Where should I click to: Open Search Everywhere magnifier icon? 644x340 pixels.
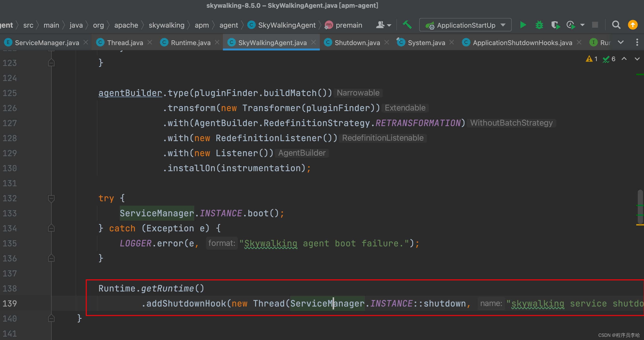pos(616,25)
